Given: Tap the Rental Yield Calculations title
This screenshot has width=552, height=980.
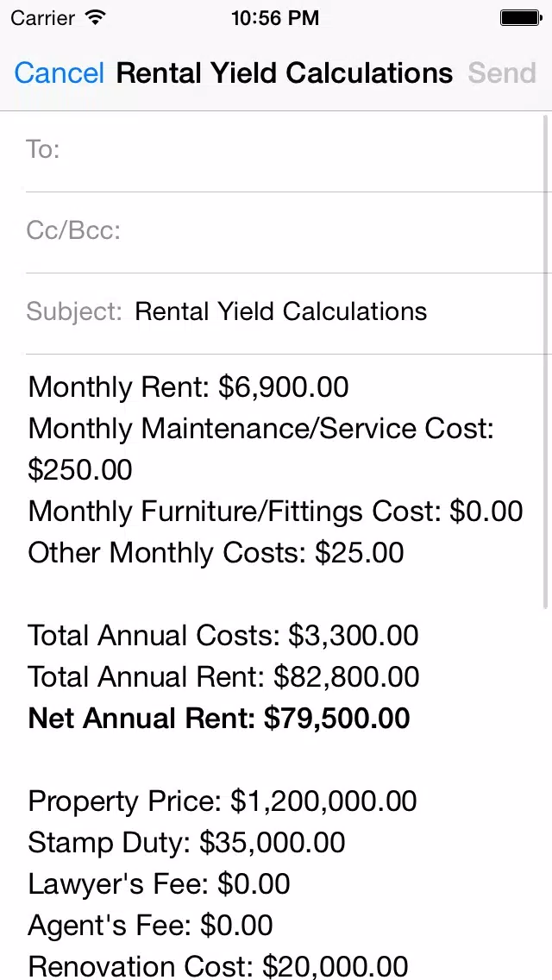Looking at the screenshot, I should point(285,73).
